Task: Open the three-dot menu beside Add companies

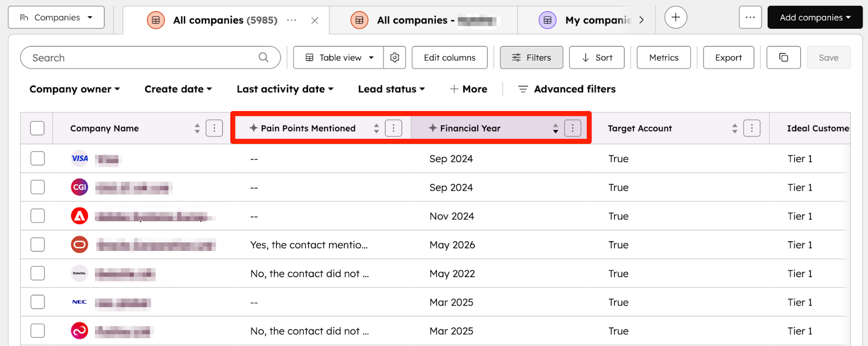Action: tap(750, 17)
